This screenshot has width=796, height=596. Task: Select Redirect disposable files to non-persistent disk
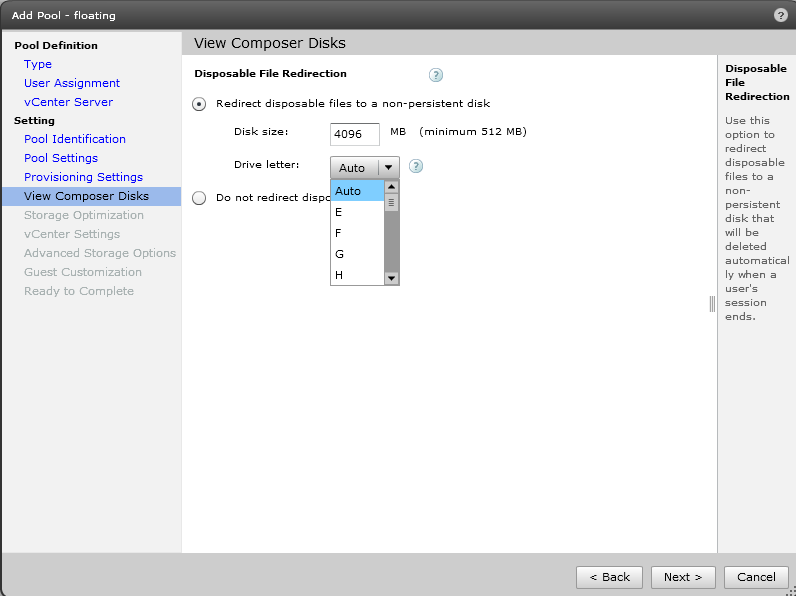tap(199, 104)
